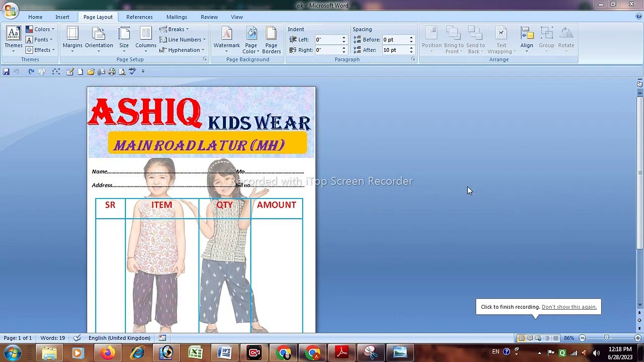Click the Open folder icon in quick access toolbar
The image size is (644, 362).
tap(91, 72)
